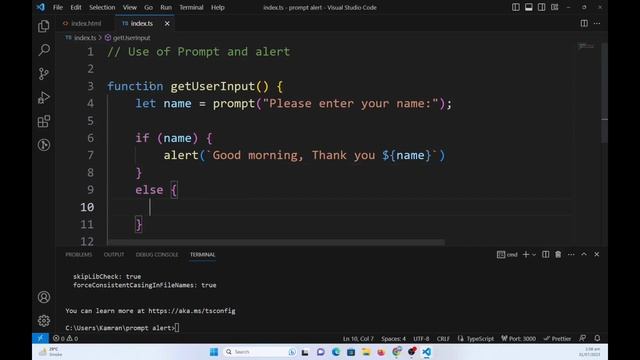Screen dimensions: 640x360
Task: Follow the https://aka.ms/tsconfig link
Action: pos(192,311)
